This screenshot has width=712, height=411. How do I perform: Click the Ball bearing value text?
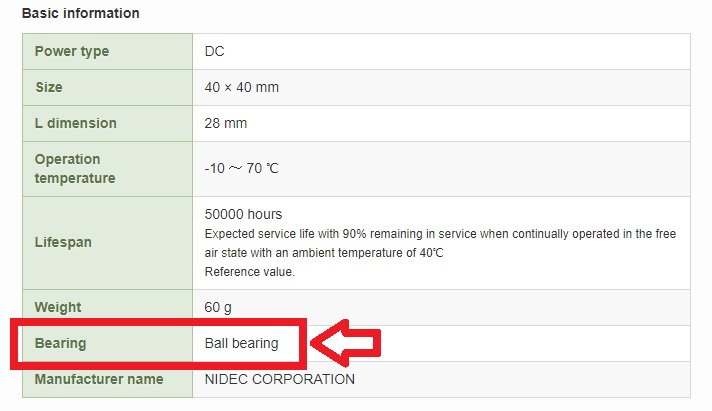(242, 343)
